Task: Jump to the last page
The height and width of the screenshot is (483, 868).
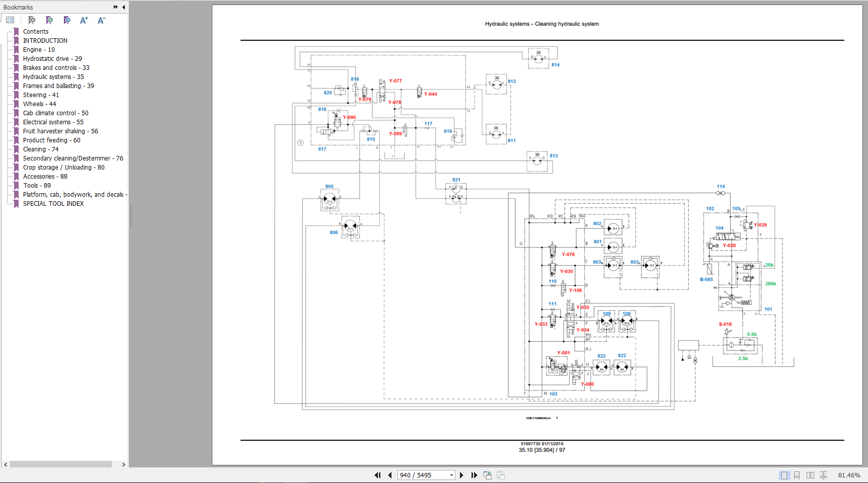Action: pos(474,475)
